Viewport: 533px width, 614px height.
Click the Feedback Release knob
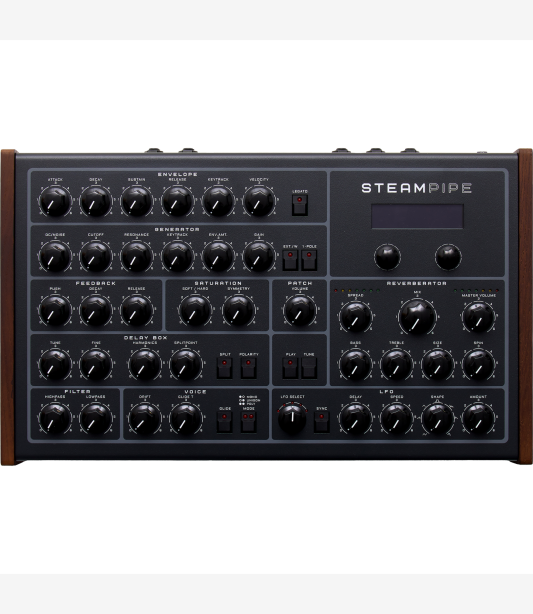click(x=137, y=311)
